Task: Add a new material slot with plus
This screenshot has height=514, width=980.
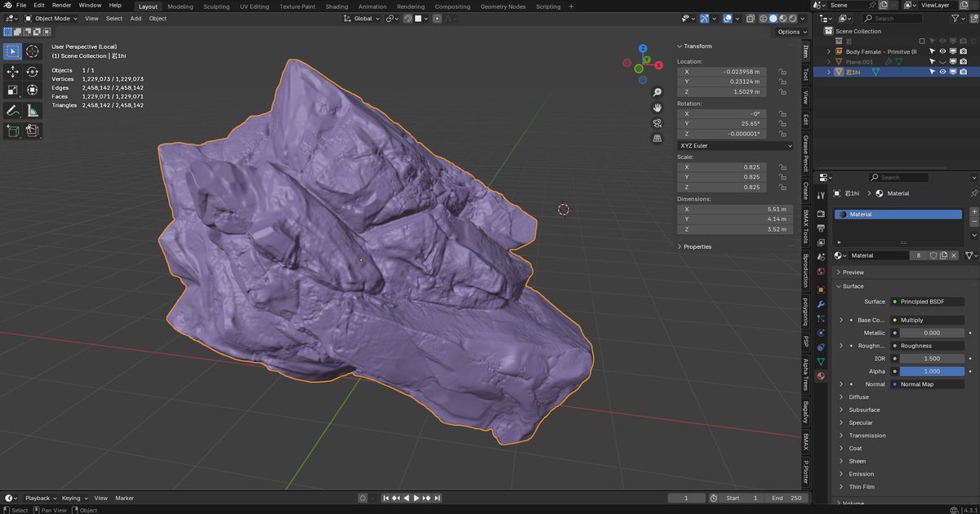Action: click(x=973, y=212)
